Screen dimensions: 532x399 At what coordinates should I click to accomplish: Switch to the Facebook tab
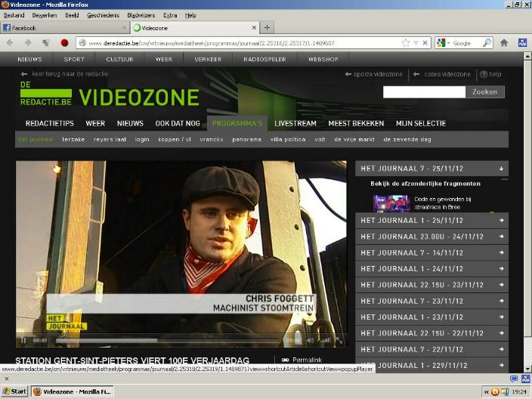pos(64,28)
